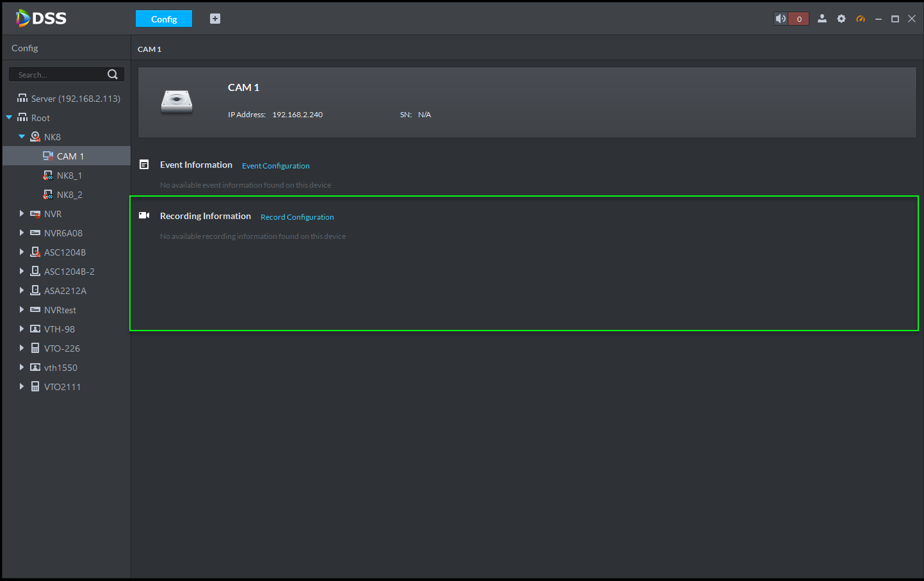Open the orange performance gauge icon
The width and height of the screenshot is (924, 581).
[x=861, y=19]
